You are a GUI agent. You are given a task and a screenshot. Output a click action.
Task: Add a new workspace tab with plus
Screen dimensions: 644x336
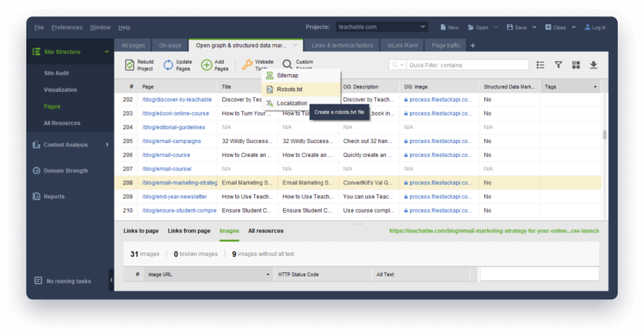point(472,45)
